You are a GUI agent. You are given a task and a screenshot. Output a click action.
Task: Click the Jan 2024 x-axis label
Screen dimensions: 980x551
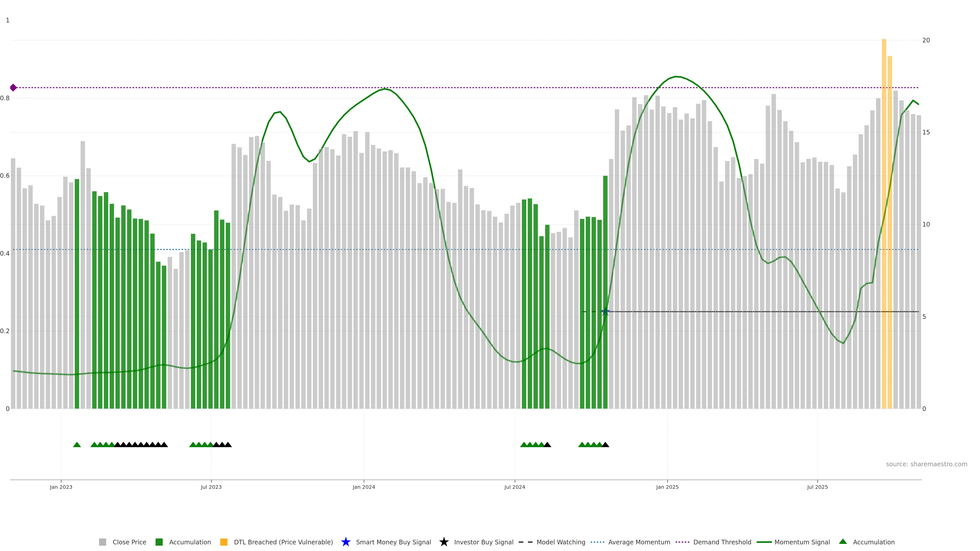click(x=363, y=487)
